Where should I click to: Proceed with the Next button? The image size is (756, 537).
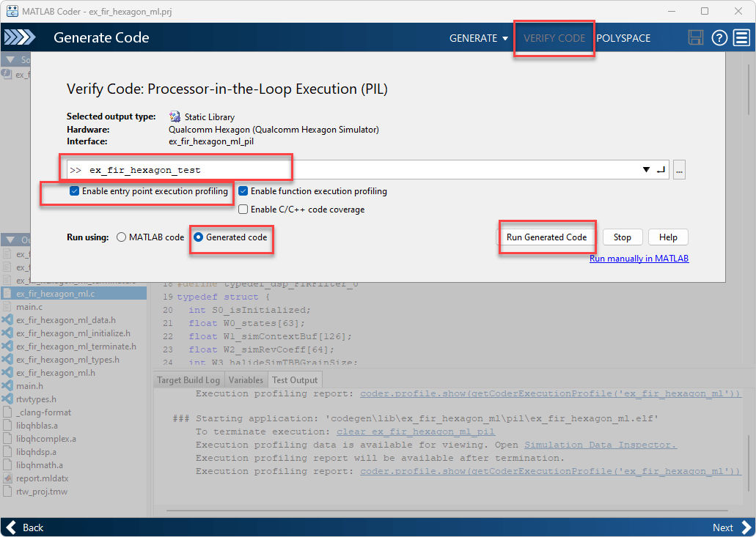732,527
